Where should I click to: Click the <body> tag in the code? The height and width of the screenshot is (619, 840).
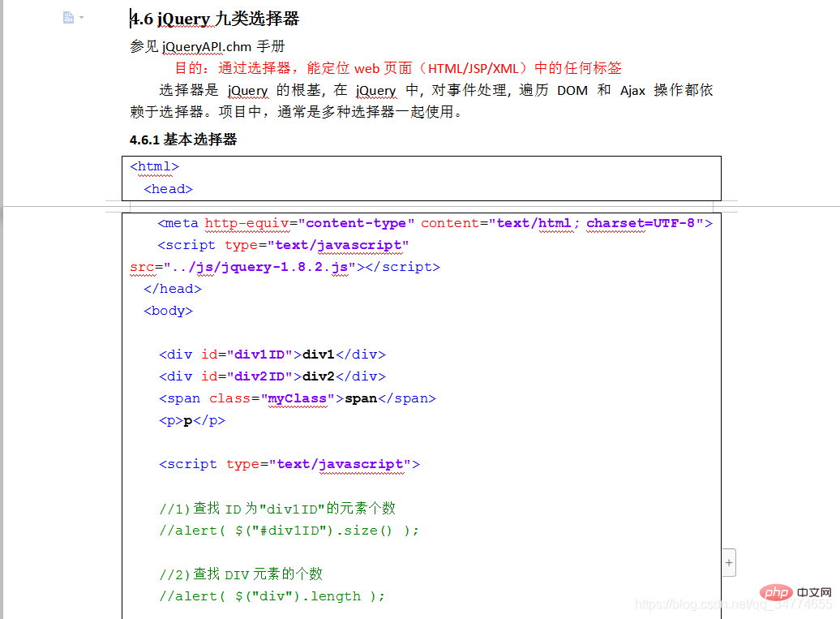coord(168,311)
